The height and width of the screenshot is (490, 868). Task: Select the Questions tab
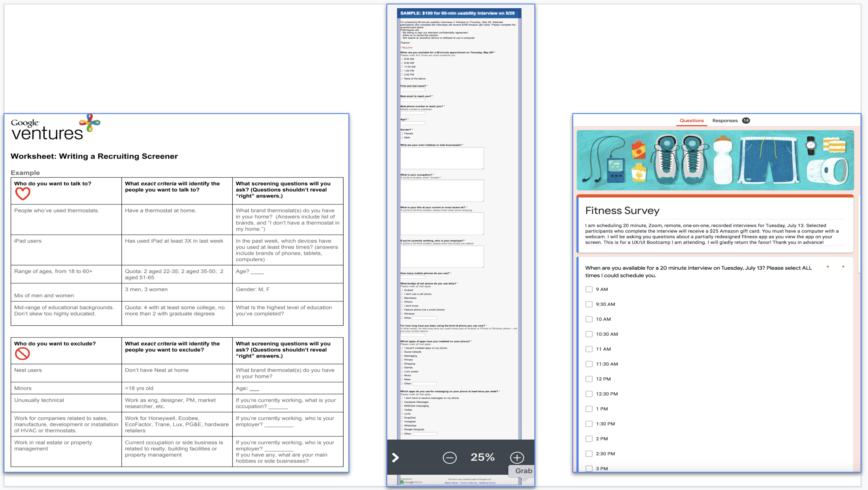pyautogui.click(x=692, y=121)
